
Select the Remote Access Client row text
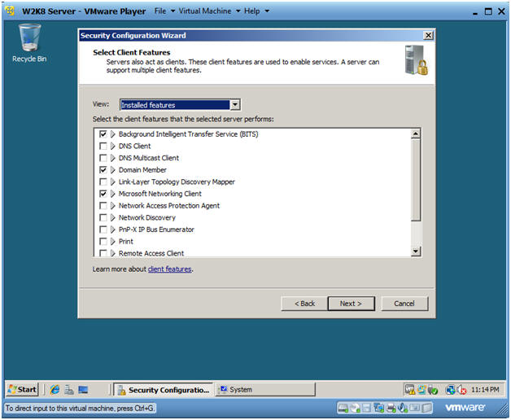151,253
